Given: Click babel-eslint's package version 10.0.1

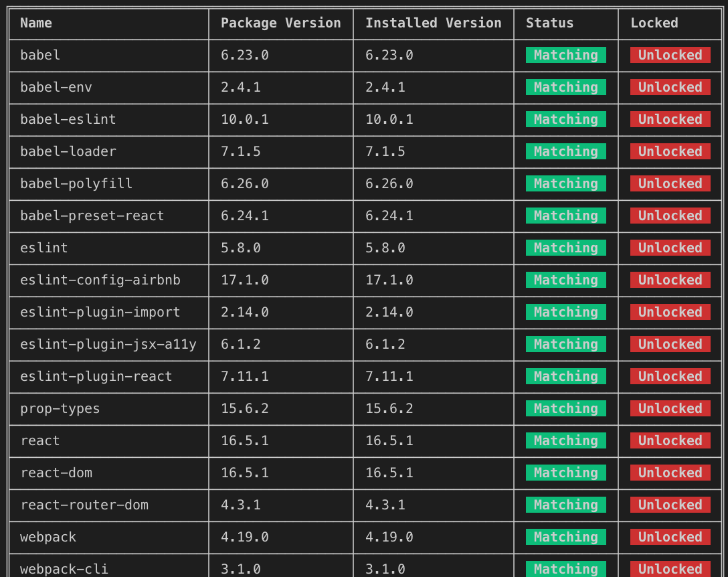Looking at the screenshot, I should pos(245,119).
